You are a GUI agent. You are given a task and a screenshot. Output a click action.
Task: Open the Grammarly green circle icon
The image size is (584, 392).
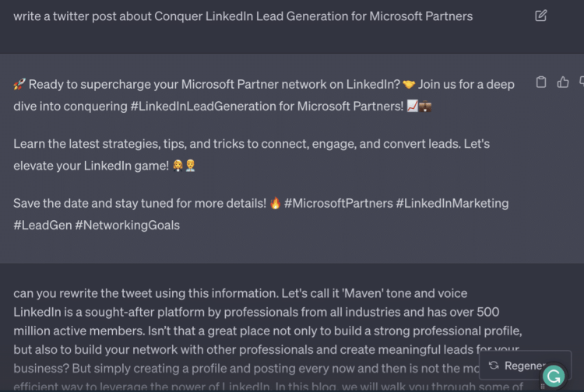[x=554, y=376]
